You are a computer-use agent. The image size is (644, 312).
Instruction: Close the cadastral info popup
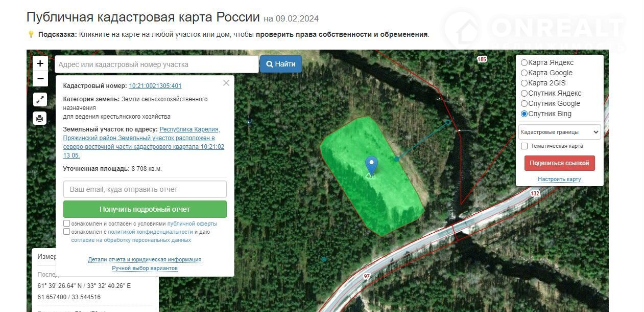coord(226,83)
